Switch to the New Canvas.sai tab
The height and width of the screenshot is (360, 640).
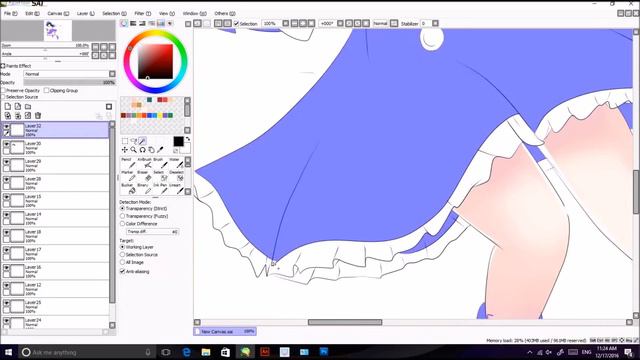tap(225, 331)
